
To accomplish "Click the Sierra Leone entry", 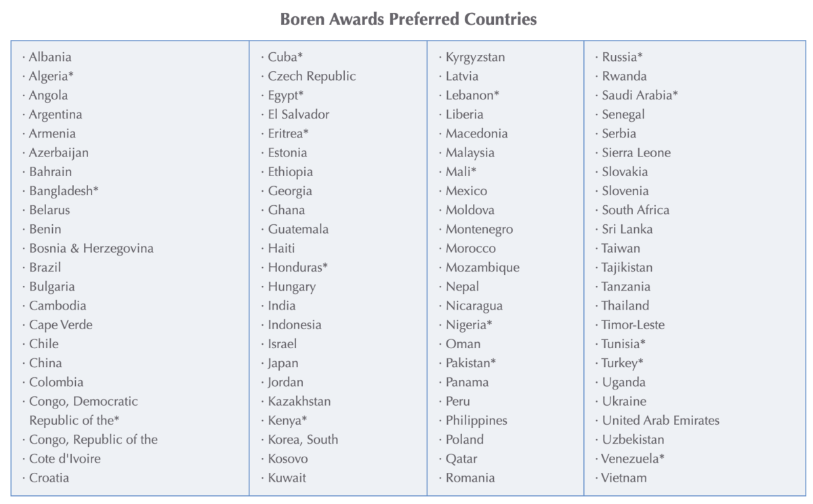I will (636, 152).
